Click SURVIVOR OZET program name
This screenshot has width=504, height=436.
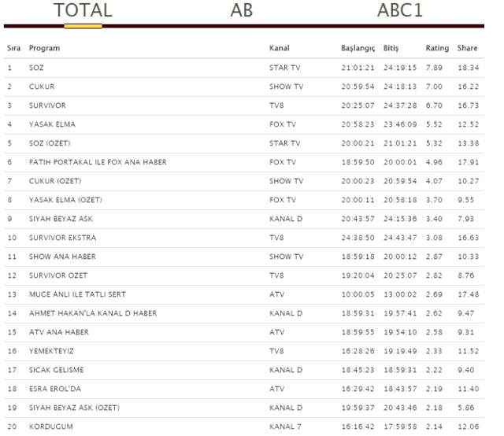(x=58, y=275)
